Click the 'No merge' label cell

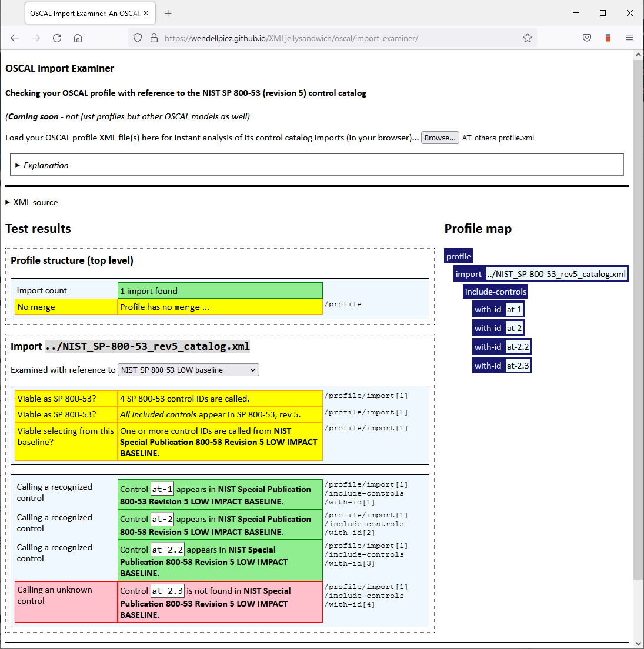pos(66,307)
